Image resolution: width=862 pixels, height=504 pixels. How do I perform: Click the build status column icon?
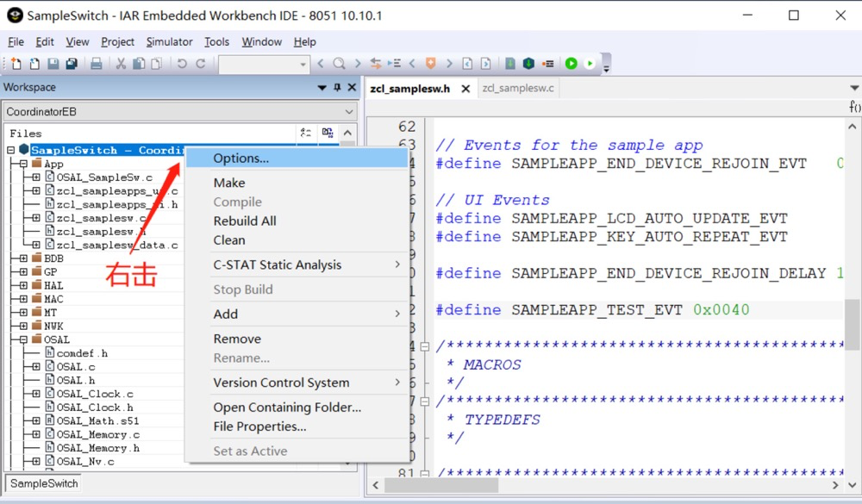click(x=328, y=133)
